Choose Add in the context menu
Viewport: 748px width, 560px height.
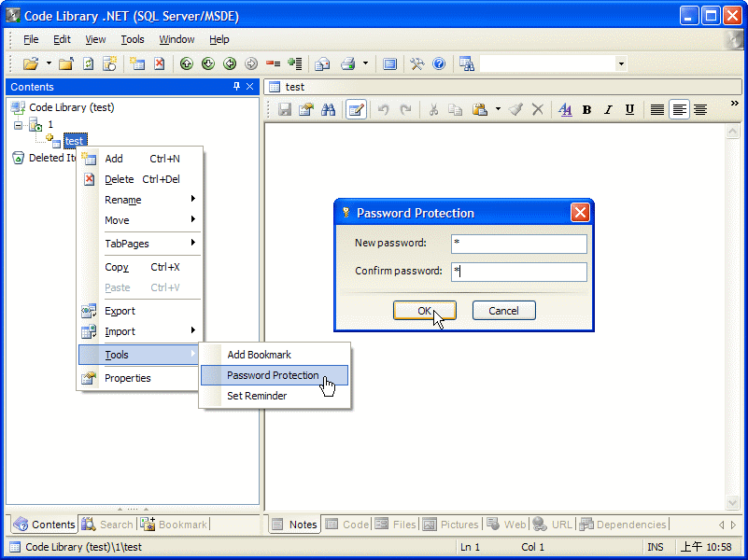coord(139,159)
